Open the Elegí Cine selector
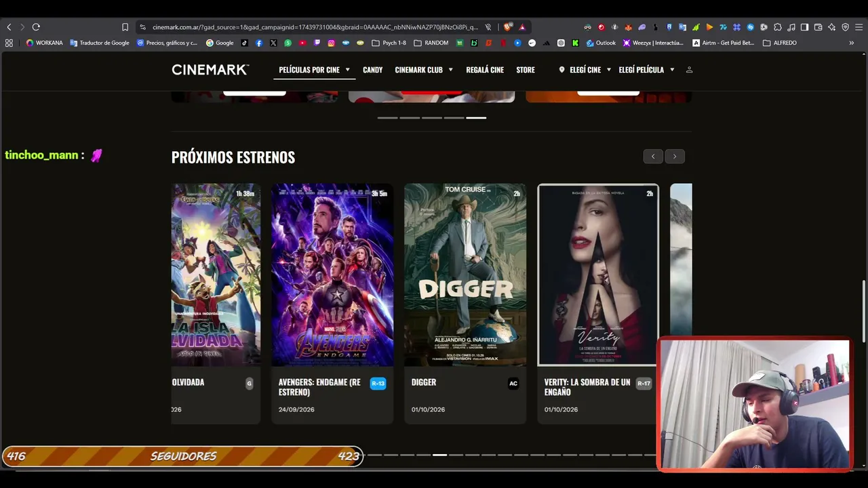Viewport: 868px width, 488px height. click(585, 70)
